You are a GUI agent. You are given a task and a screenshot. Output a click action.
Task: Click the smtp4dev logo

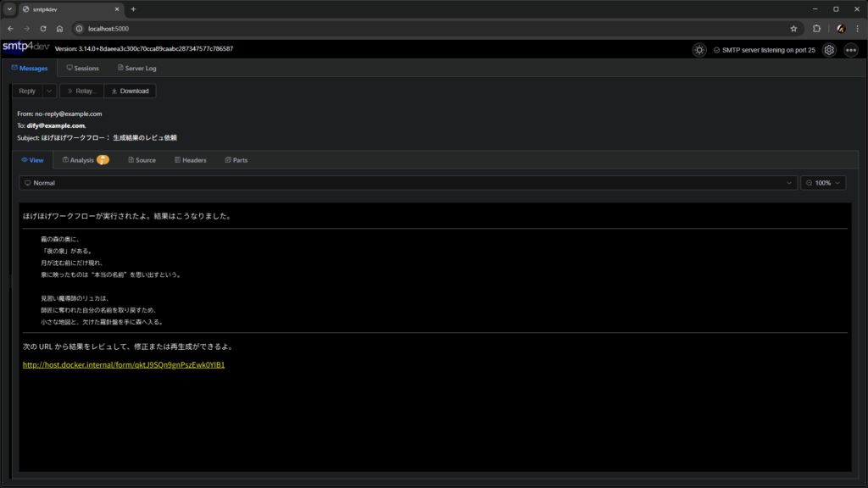25,47
